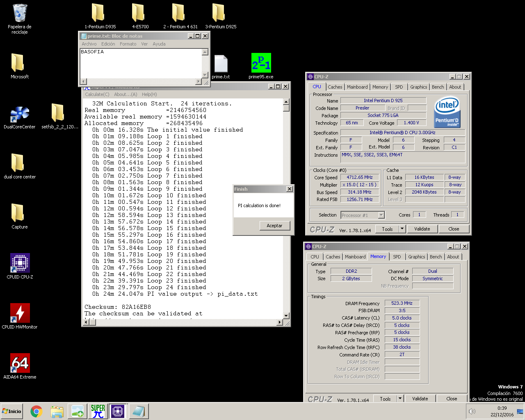Launch the DualCoreCenter shortcut
The width and height of the screenshot is (525, 420).
click(20, 117)
